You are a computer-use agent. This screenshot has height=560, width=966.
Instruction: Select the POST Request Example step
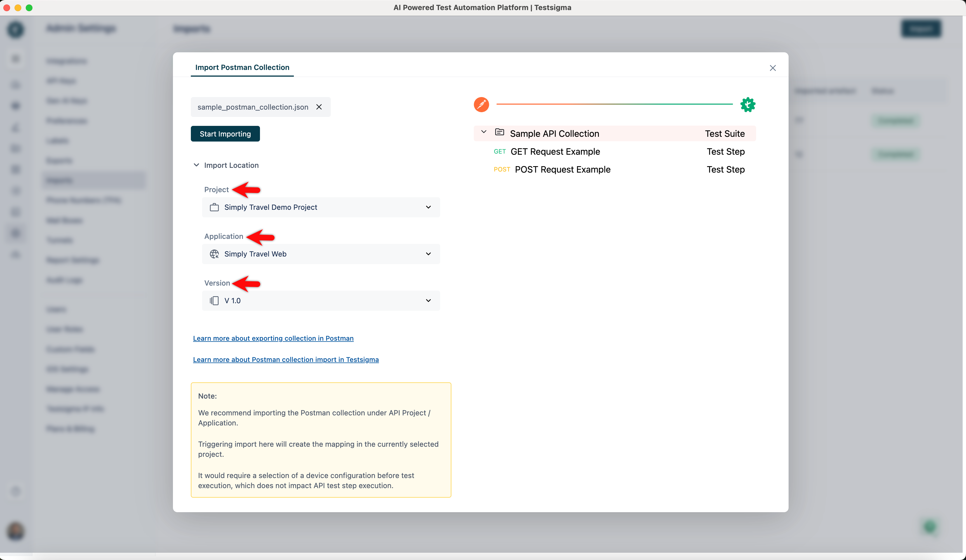562,170
